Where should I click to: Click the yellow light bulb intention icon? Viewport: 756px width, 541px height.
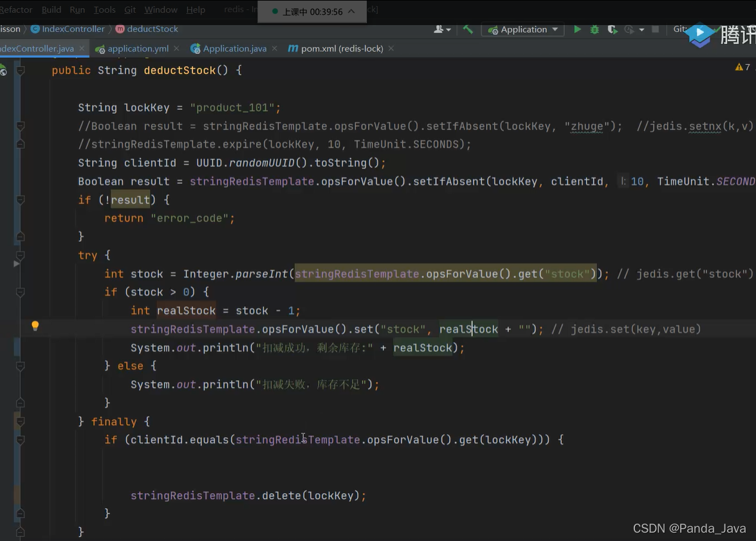[35, 326]
